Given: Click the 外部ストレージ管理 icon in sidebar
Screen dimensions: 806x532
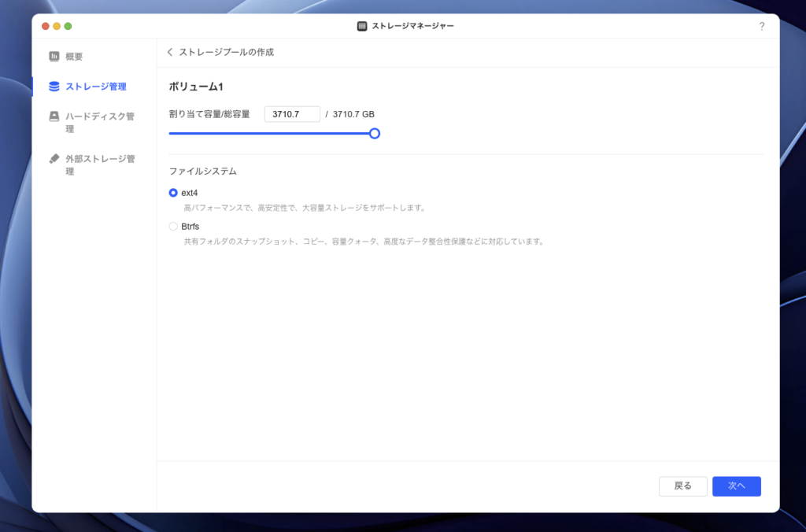Looking at the screenshot, I should tap(54, 158).
